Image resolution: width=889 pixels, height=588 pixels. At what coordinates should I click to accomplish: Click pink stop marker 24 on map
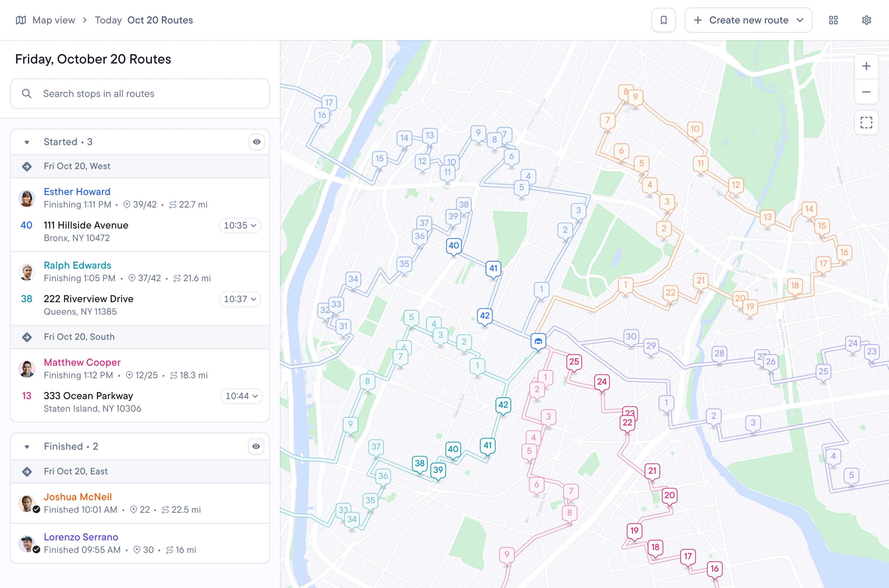pyautogui.click(x=602, y=382)
